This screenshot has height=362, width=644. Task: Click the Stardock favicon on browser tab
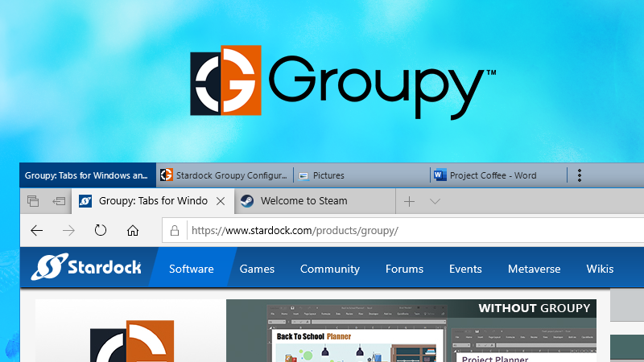(x=85, y=201)
